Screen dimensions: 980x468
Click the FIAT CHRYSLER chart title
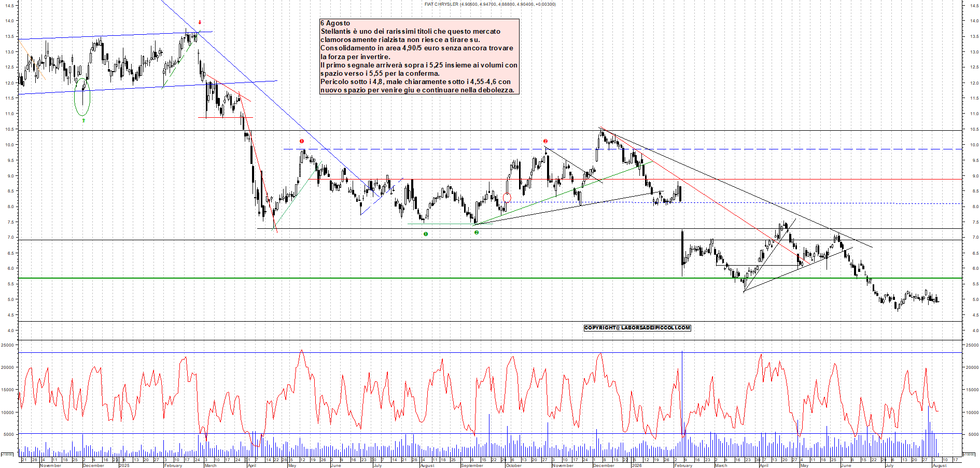tap(441, 4)
